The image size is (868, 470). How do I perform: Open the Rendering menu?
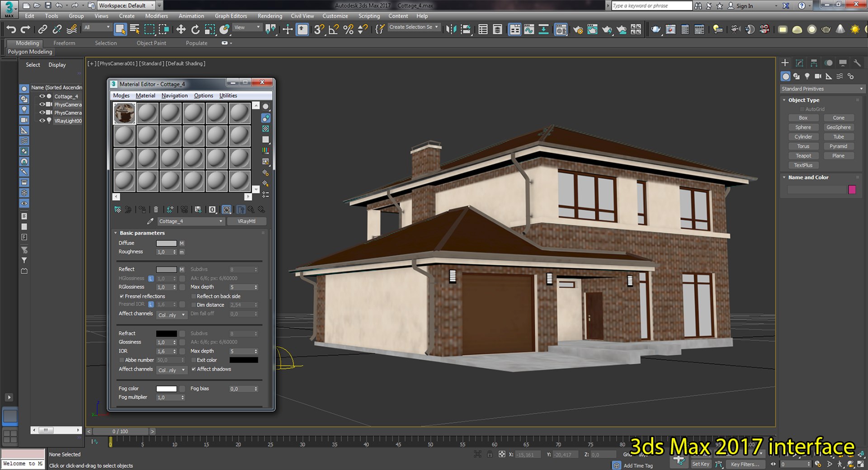coord(270,16)
